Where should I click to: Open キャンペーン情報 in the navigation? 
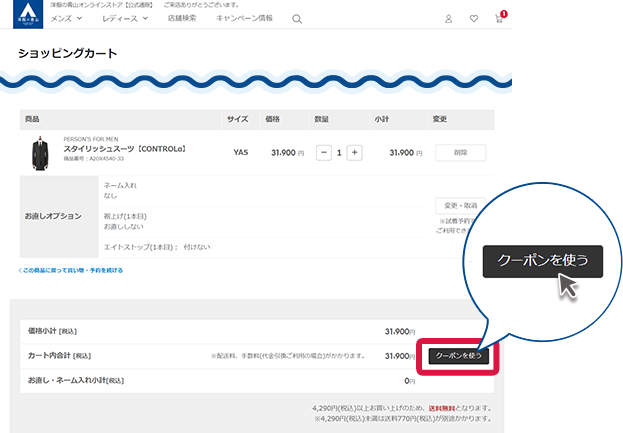244,19
